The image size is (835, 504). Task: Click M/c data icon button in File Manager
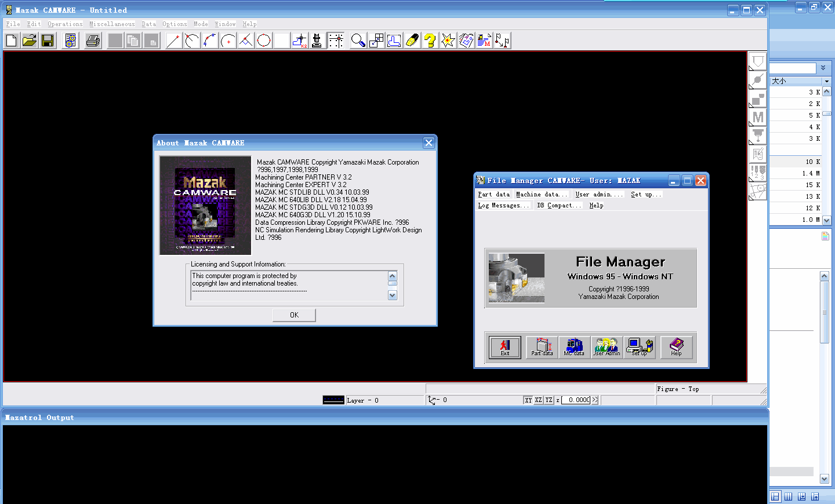pyautogui.click(x=574, y=347)
